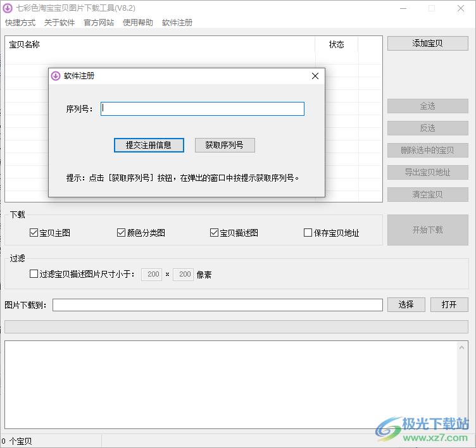Viewport: 476px width, 448px height.
Task: Click 打开 to open download folder
Action: point(449,305)
